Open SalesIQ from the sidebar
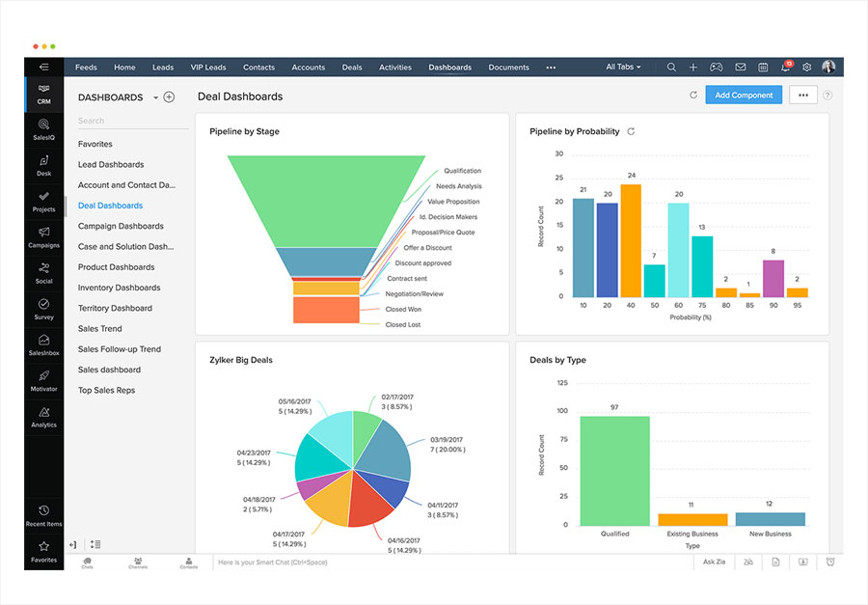This screenshot has width=868, height=605. coord(43,130)
